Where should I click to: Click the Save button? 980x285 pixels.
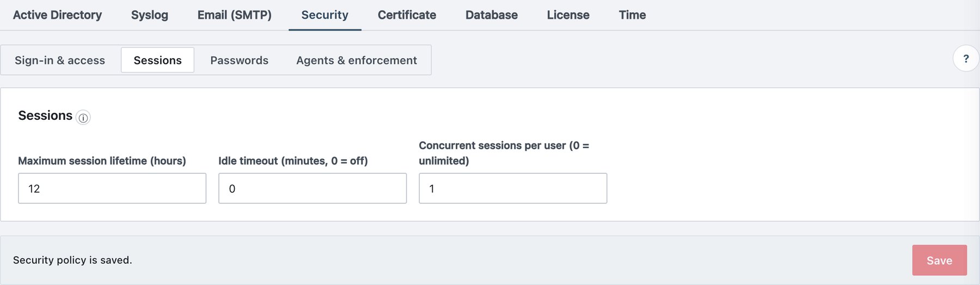coord(940,260)
